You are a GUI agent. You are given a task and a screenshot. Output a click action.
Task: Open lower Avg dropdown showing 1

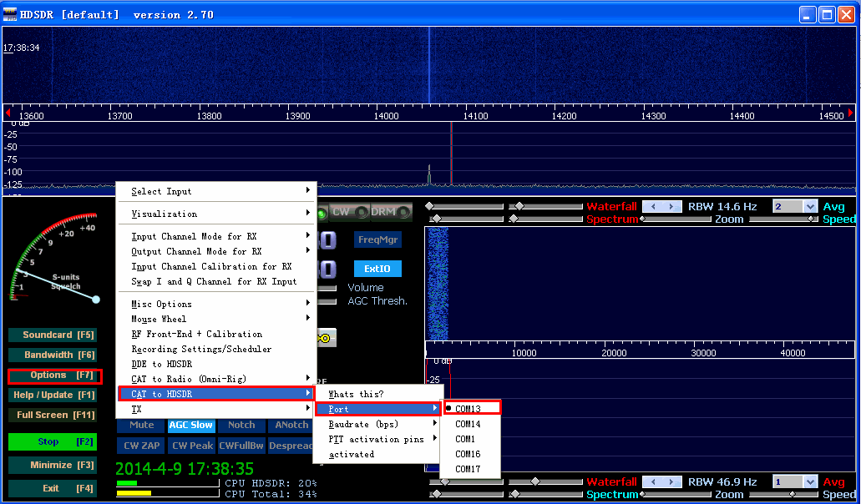(x=811, y=482)
